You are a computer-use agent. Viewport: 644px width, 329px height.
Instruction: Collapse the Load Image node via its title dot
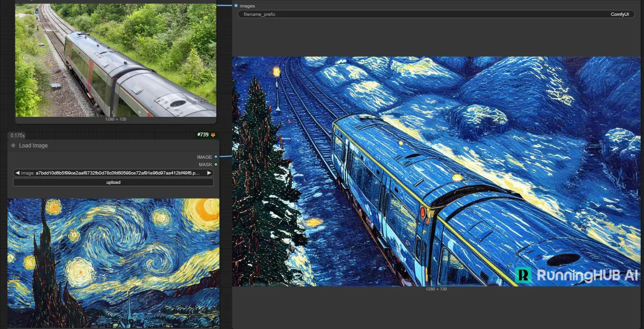pos(13,146)
